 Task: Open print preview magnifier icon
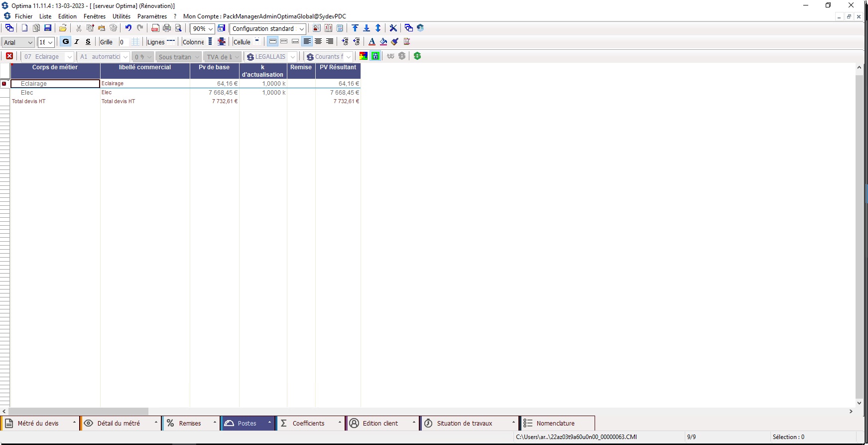[178, 28]
